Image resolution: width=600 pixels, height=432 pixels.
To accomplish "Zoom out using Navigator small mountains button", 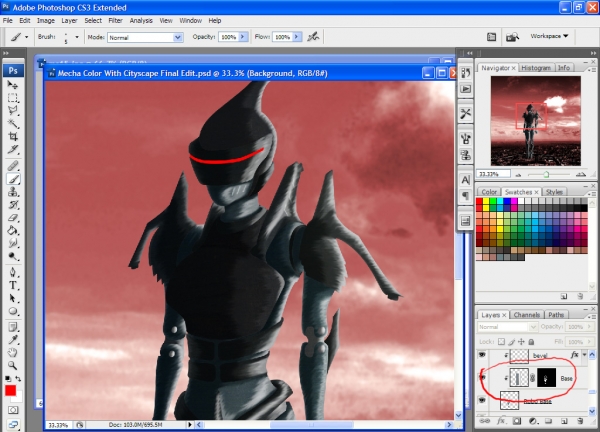I will [518, 175].
